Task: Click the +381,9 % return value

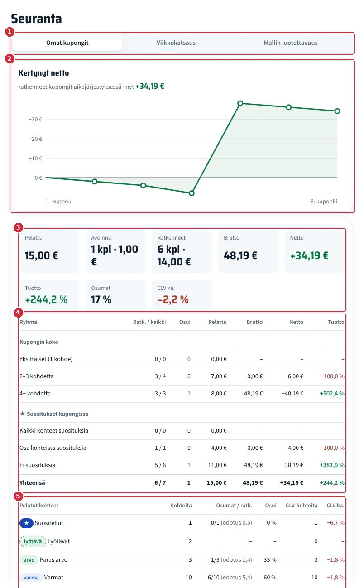Action: [332, 465]
